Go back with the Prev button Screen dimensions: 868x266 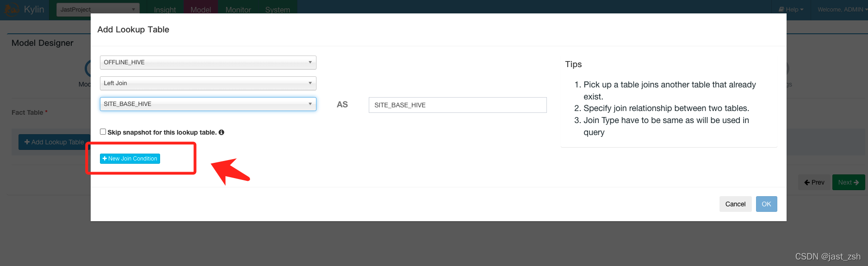pyautogui.click(x=814, y=182)
